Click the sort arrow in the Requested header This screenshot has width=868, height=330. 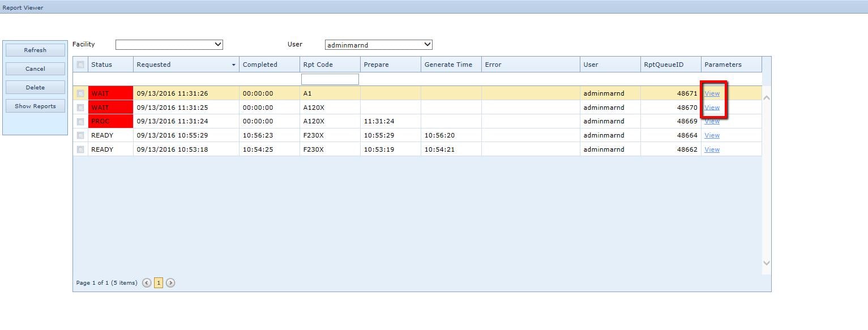234,65
